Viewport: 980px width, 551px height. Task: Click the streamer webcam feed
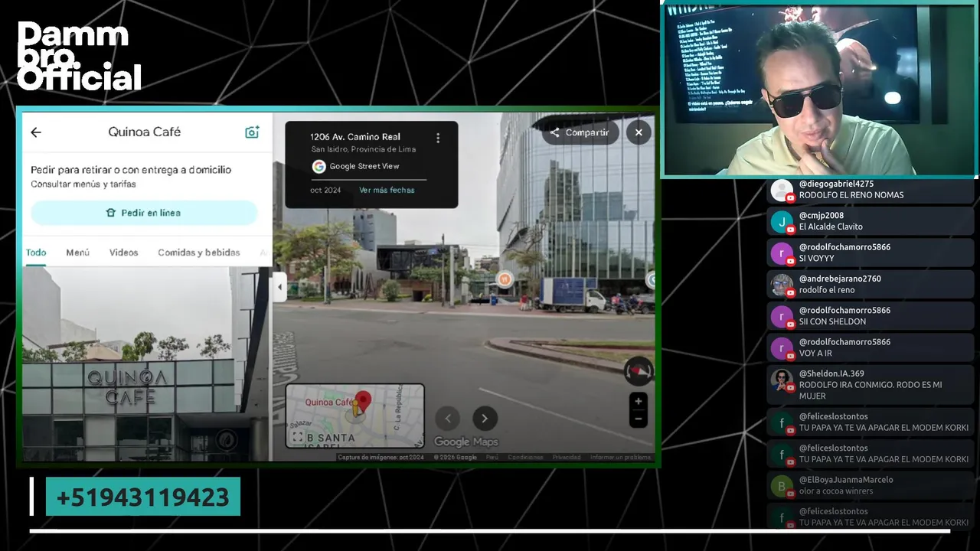point(819,90)
